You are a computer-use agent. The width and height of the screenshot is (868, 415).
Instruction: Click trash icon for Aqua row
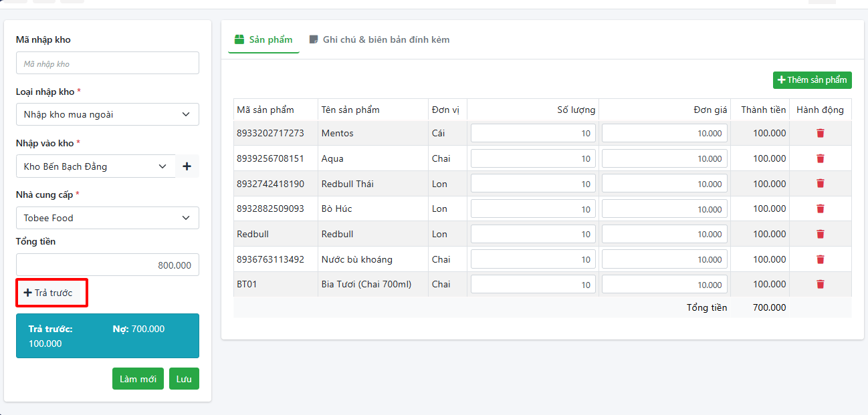click(x=820, y=158)
